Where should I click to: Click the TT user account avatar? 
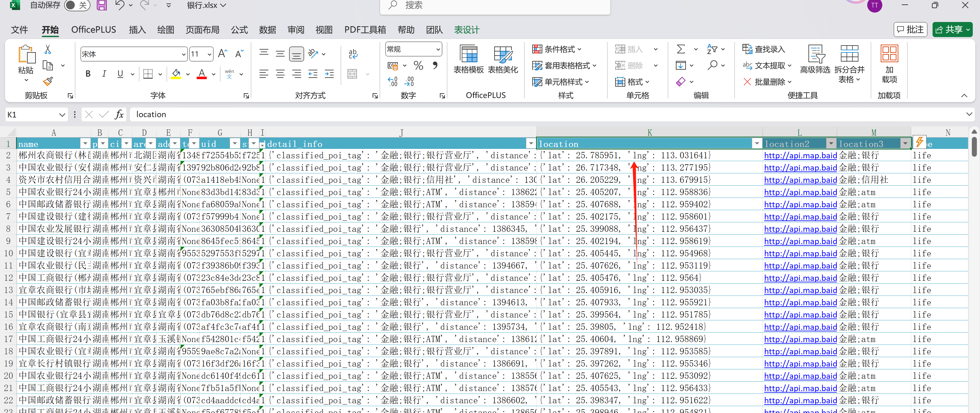point(874,5)
